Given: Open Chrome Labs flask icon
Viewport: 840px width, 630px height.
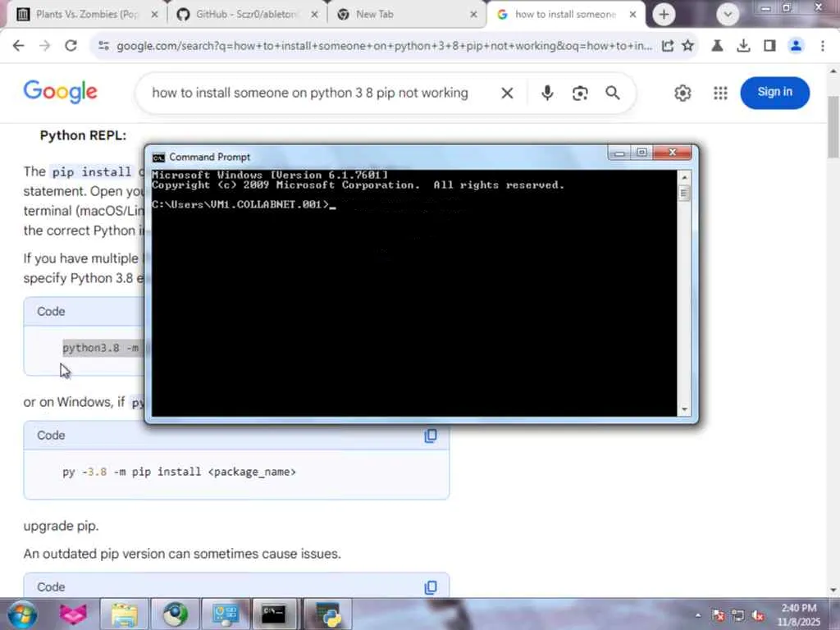Looking at the screenshot, I should [x=717, y=46].
